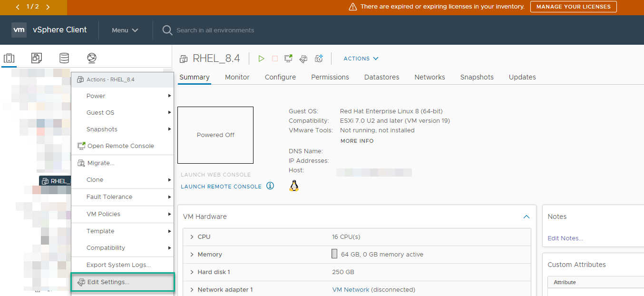Viewport: 644px width, 296px height.
Task: Click the MORE INFO link
Action: click(357, 141)
